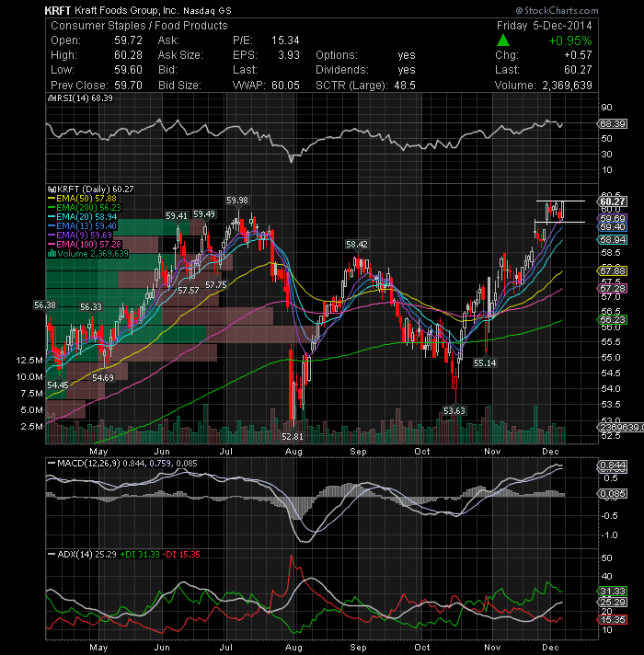Viewport: 644px width, 655px height.
Task: Click the EPS value 3.93
Action: point(289,55)
